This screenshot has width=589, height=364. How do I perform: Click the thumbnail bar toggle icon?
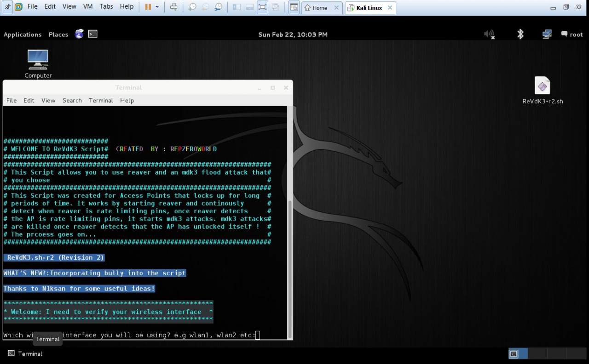pos(249,7)
